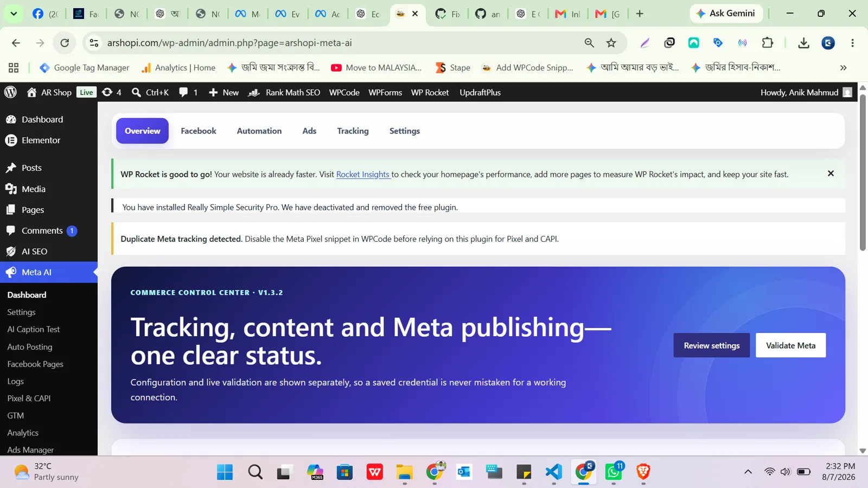
Task: Open WPCode in the admin bar
Action: coord(344,92)
